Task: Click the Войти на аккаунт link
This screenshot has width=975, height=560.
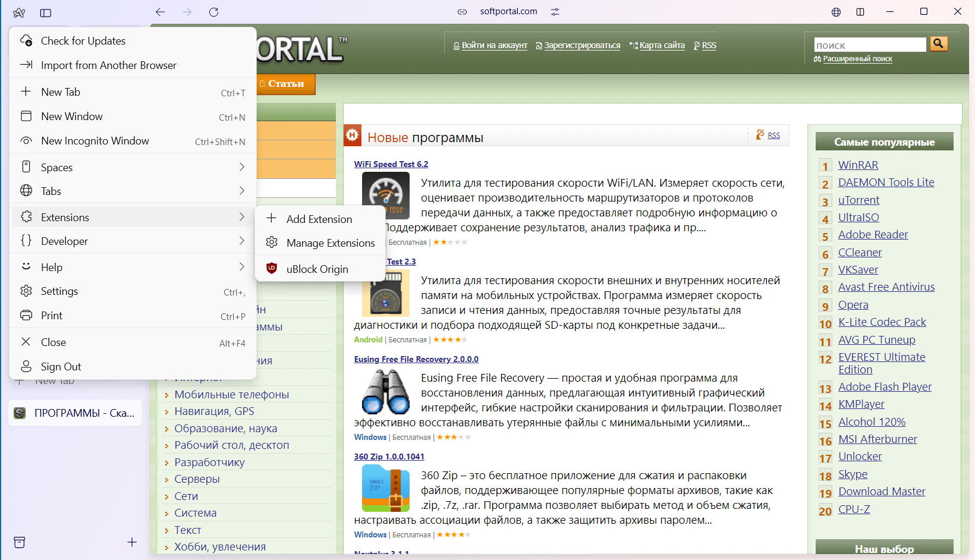Action: click(495, 45)
